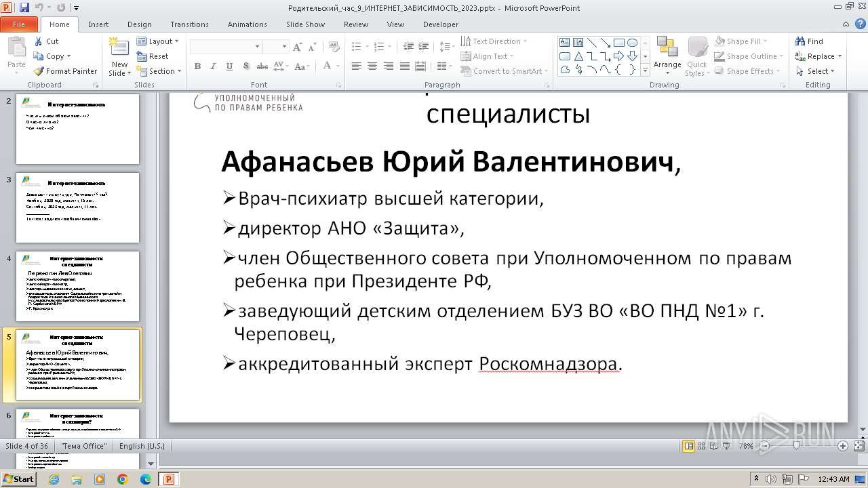Open Chrome from taskbar

pos(122,479)
